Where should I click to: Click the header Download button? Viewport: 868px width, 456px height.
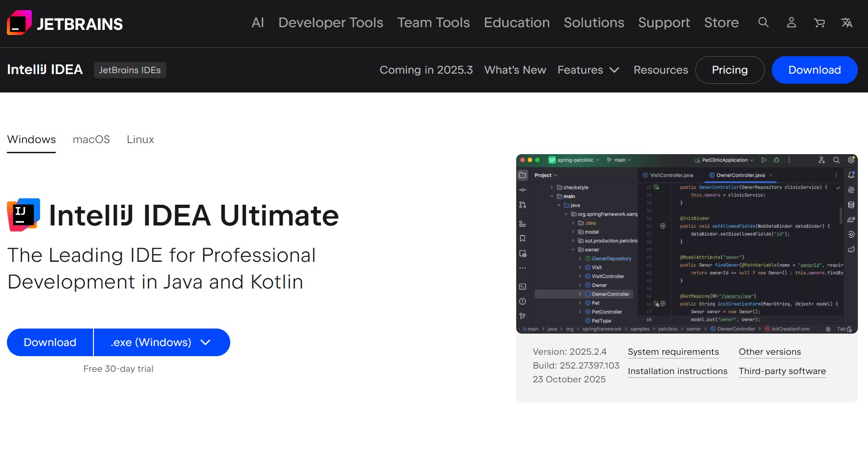point(815,70)
